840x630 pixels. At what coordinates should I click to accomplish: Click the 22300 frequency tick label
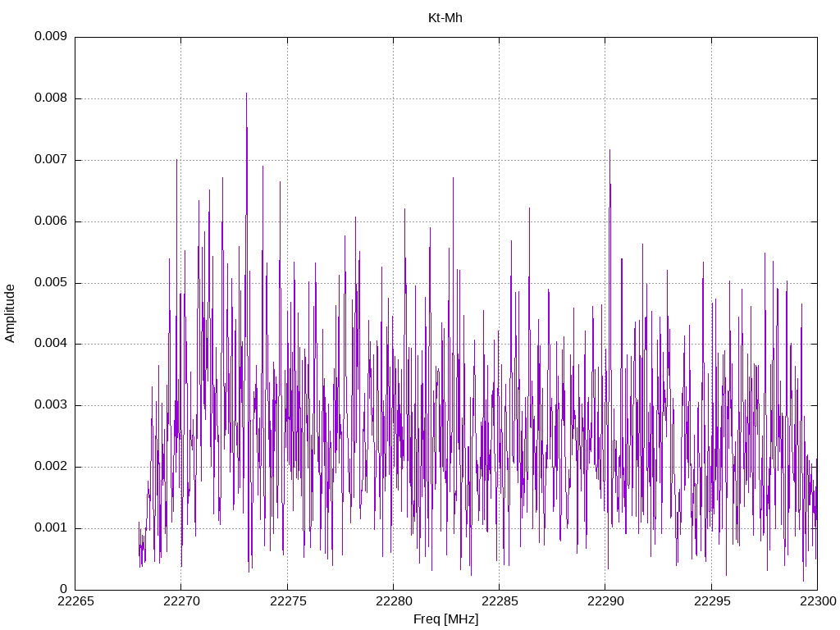tap(818, 601)
